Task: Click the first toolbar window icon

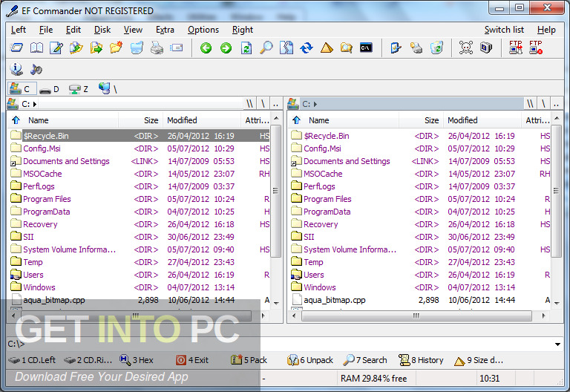Action: click(16, 48)
